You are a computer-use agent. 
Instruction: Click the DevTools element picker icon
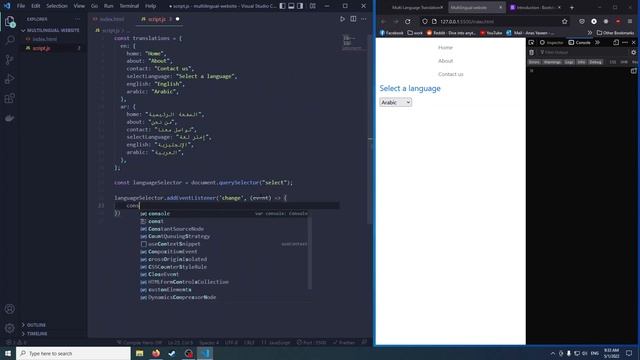[x=531, y=42]
